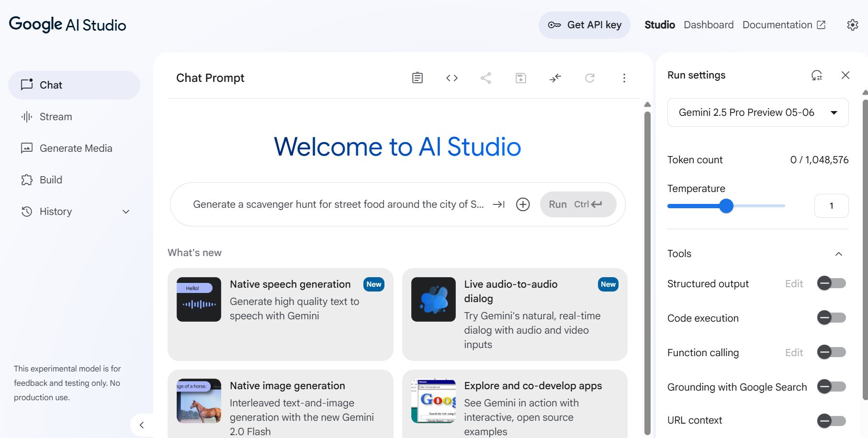Click the share prompt icon
868x438 pixels.
point(486,78)
